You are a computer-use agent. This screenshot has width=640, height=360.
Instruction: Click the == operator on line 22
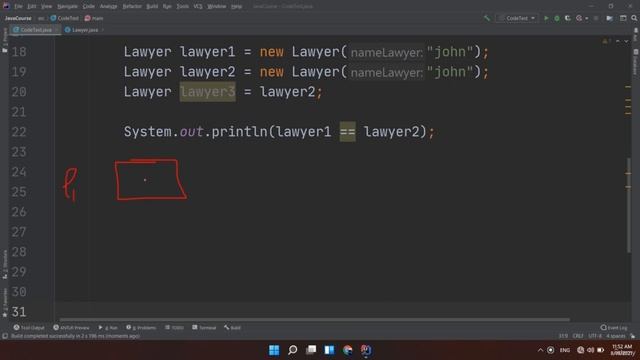pos(347,132)
